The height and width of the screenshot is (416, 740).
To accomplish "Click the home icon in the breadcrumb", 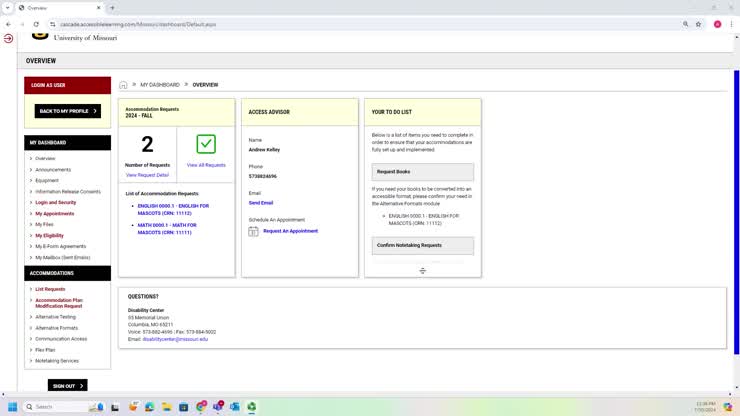I will pyautogui.click(x=123, y=85).
